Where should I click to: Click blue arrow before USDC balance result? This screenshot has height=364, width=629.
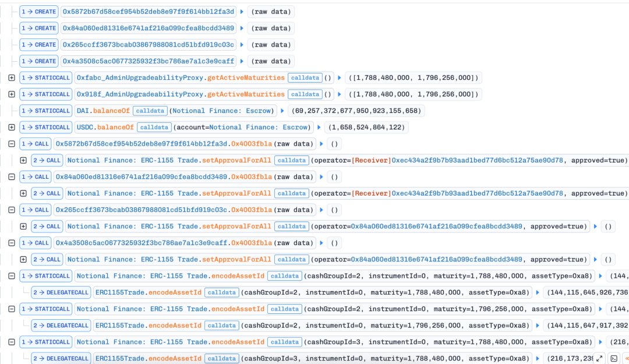pyautogui.click(x=319, y=127)
